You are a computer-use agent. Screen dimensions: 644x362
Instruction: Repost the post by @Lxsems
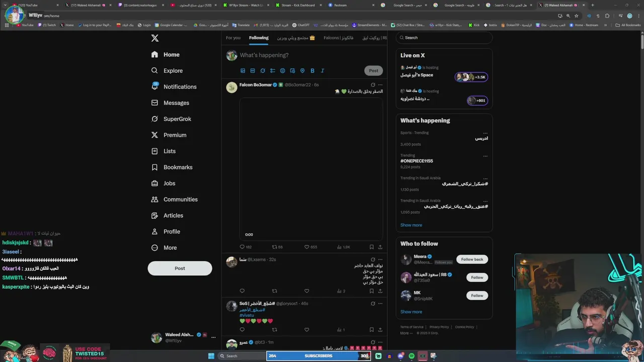tap(274, 291)
